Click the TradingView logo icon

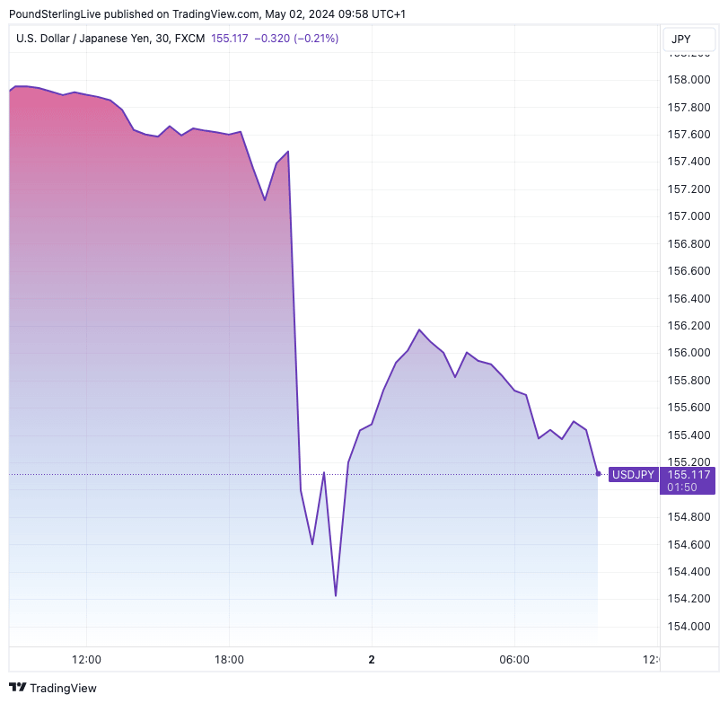18,688
